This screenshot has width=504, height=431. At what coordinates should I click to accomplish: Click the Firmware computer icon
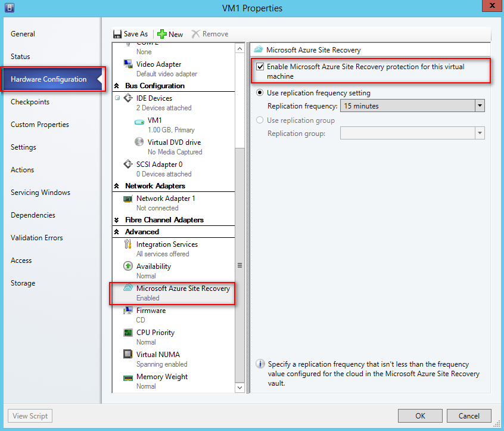[128, 311]
